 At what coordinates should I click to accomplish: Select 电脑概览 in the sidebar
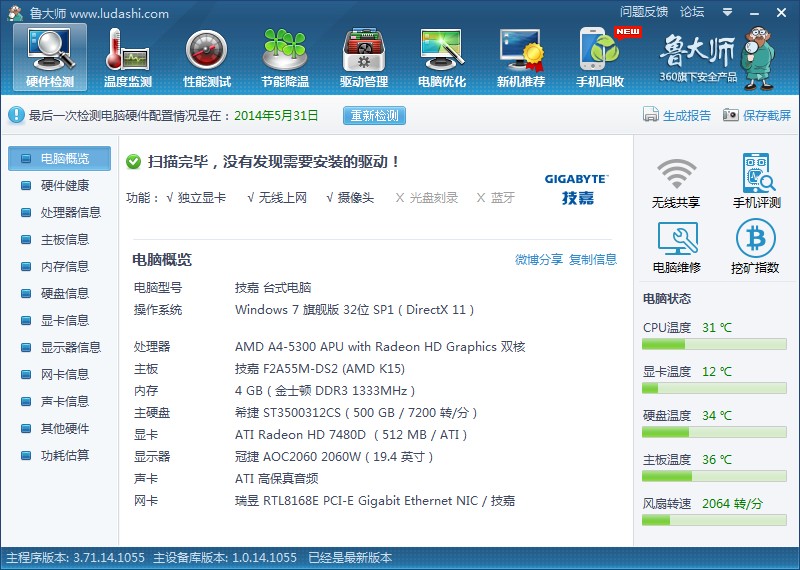click(x=59, y=159)
